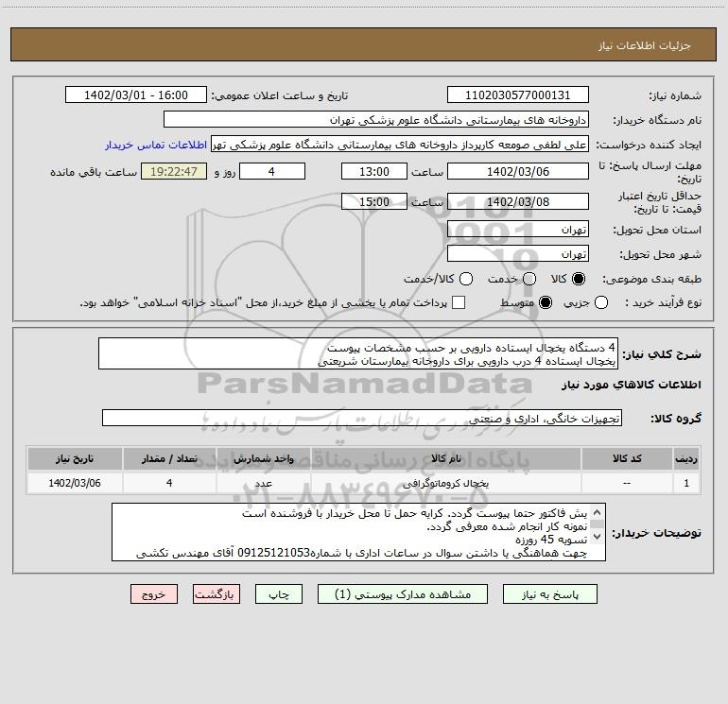Choose the متوسط purchase process option
The image size is (728, 704).
(546, 302)
